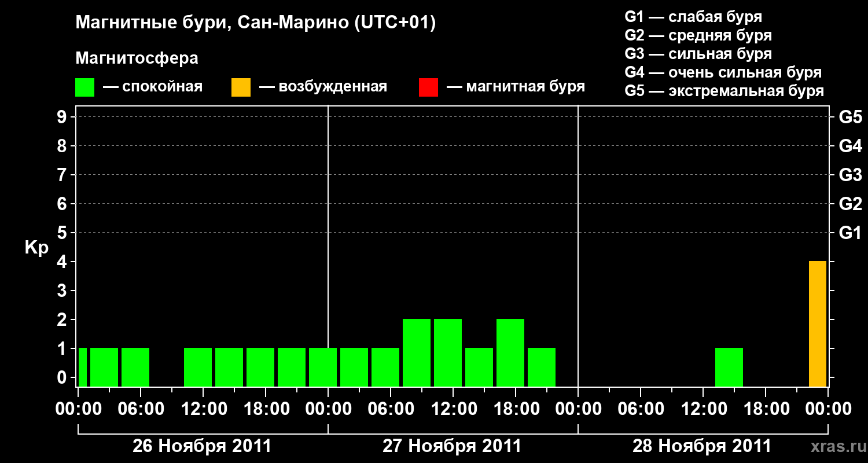This screenshot has height=463, width=868.
Task: Click the '26 Ноября 2011' date label
Action: (x=202, y=446)
